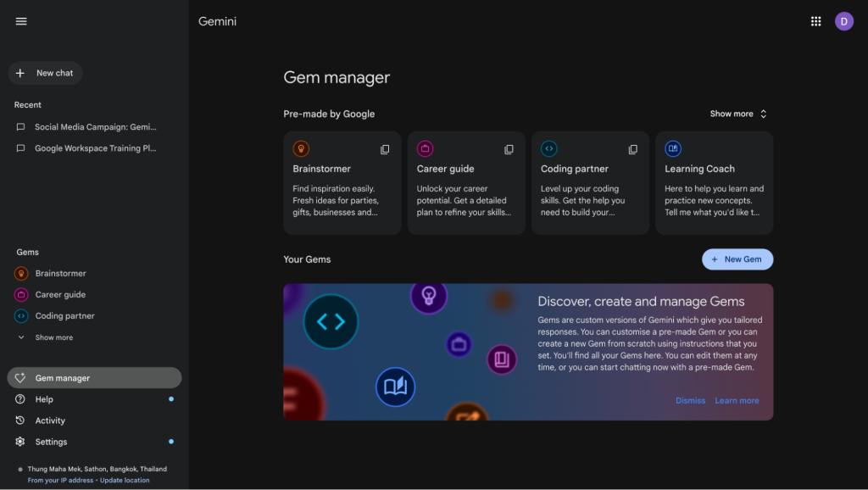Screen dimensions: 868x490
Task: Click Learn more in Gems banner
Action: pos(737,400)
